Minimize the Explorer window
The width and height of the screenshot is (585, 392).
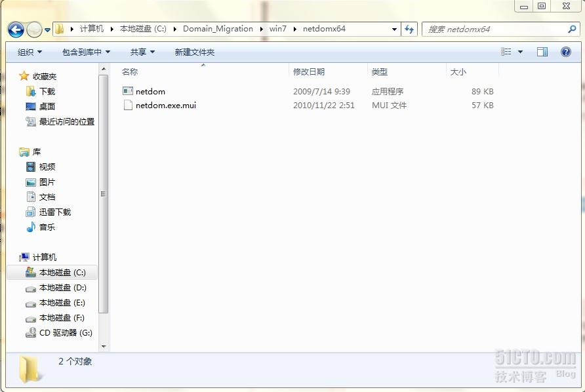pos(524,7)
